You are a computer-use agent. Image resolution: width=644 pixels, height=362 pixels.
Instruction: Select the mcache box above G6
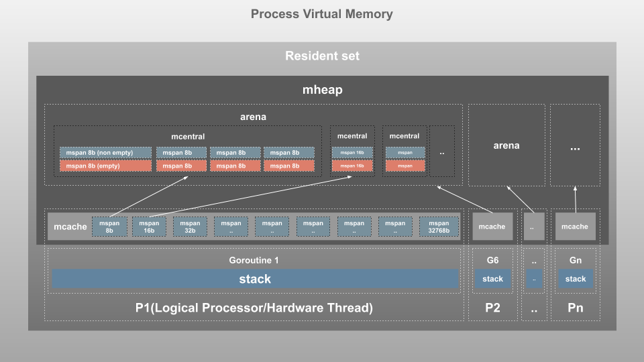pyautogui.click(x=492, y=227)
